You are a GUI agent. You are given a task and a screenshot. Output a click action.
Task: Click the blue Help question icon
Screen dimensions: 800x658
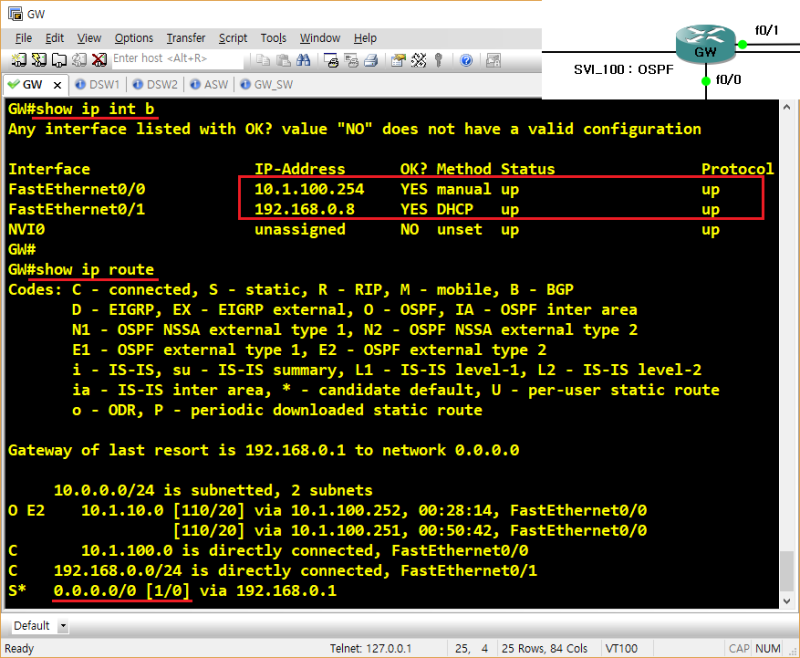click(x=466, y=60)
